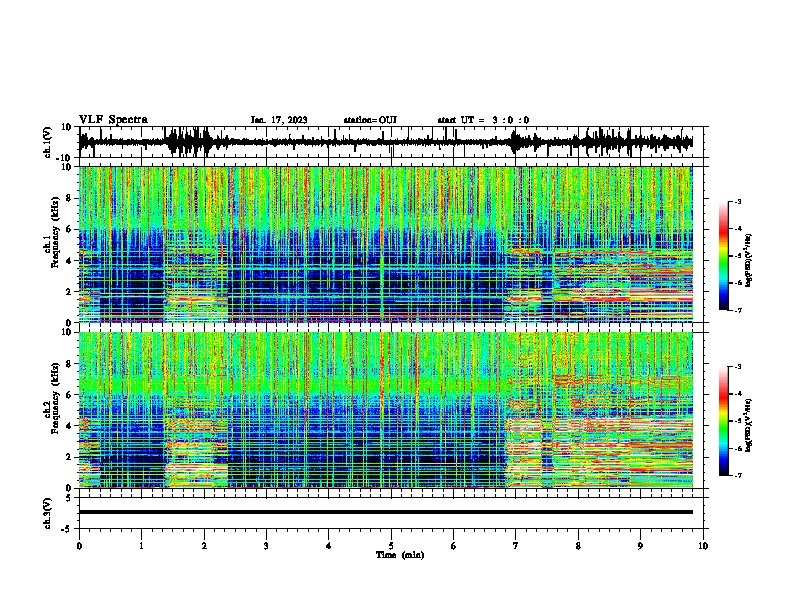Screen dimensions: 792x612
Task: Click the 'ch.3(V)' axis label
Action: click(x=48, y=513)
